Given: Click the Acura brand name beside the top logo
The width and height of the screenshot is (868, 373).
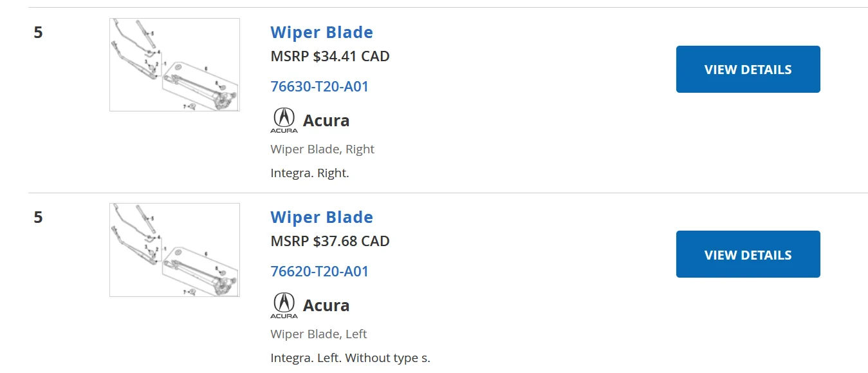Looking at the screenshot, I should click(x=326, y=120).
